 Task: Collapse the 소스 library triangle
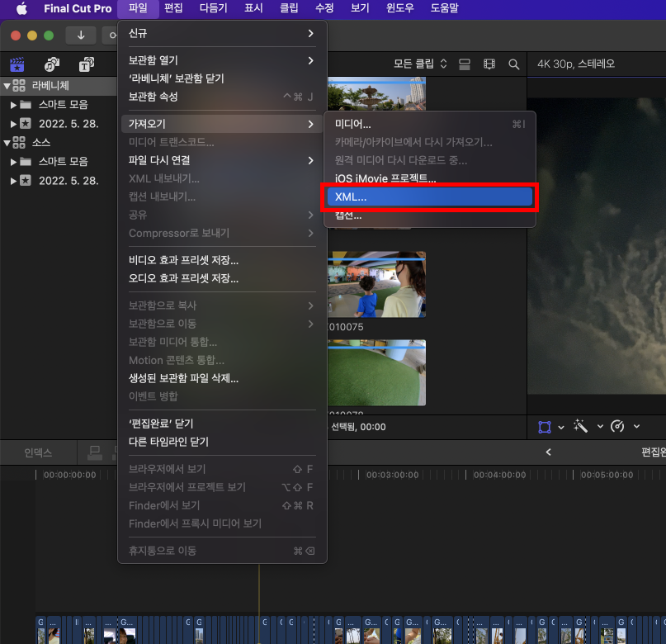pos(7,143)
